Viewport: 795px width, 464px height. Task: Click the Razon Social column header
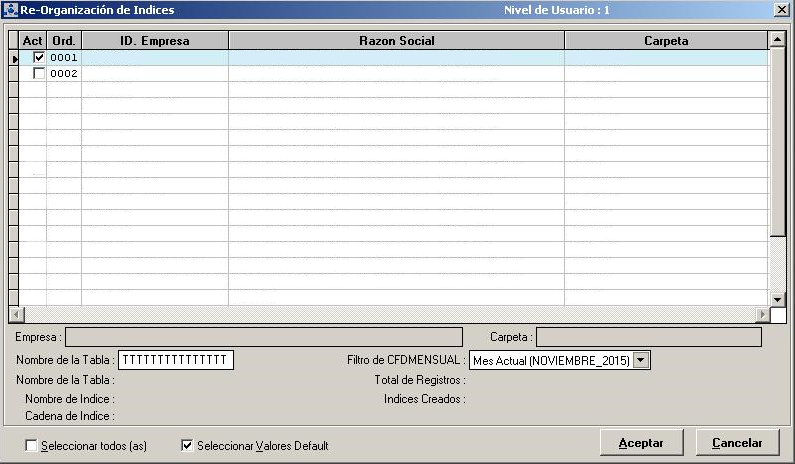396,41
